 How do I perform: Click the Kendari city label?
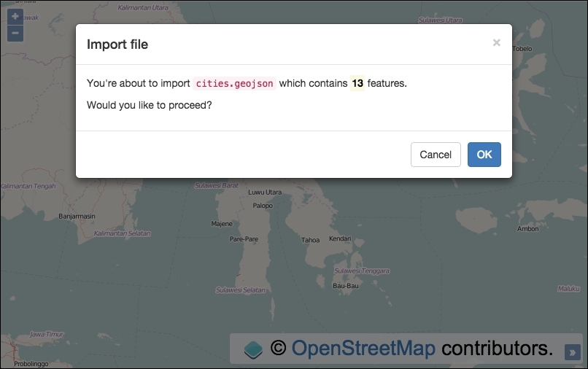(340, 238)
